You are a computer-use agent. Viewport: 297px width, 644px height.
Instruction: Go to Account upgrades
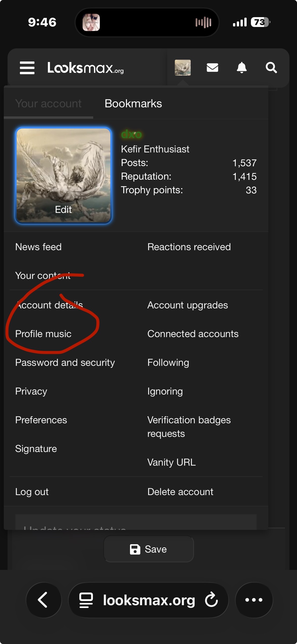click(x=188, y=305)
